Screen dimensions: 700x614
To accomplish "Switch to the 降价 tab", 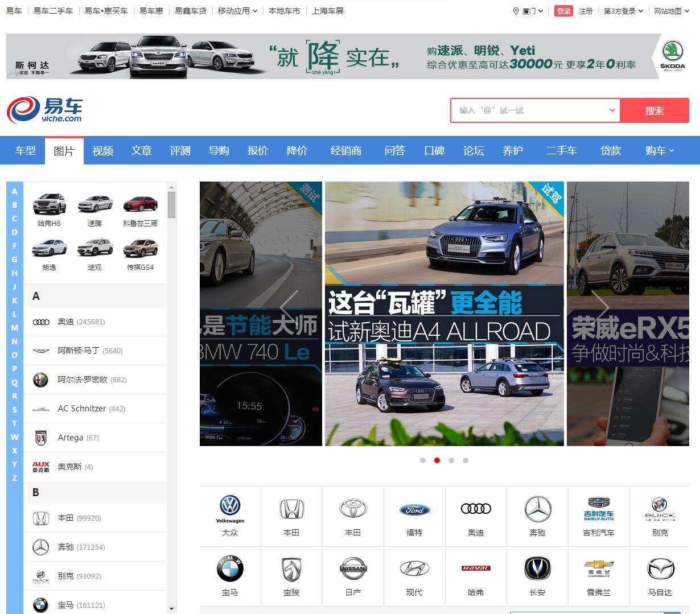I will pos(297,150).
